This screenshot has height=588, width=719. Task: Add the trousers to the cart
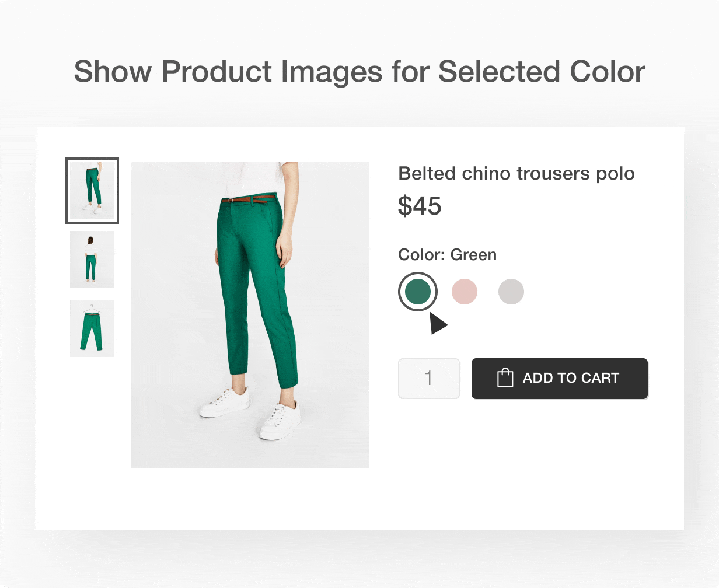pos(560,379)
